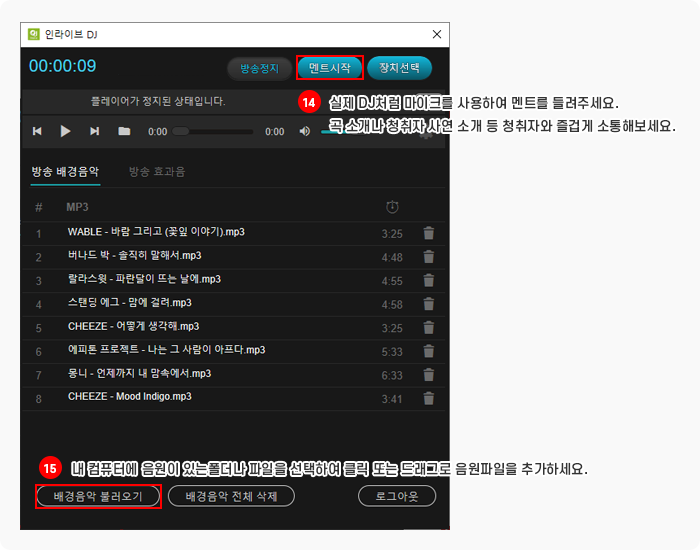
Task: Click the # column header
Action: [x=39, y=207]
